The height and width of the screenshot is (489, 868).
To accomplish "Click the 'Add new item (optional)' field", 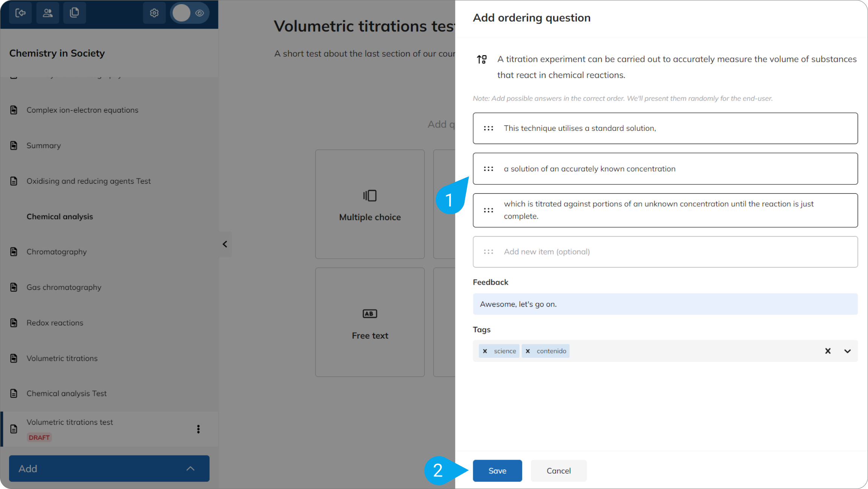I will tap(665, 252).
